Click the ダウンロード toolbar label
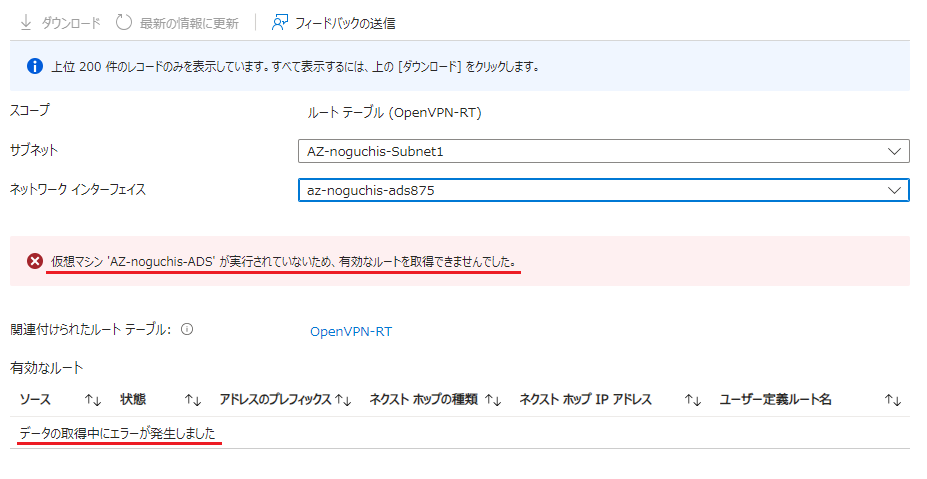927x479 pixels. coord(71,23)
